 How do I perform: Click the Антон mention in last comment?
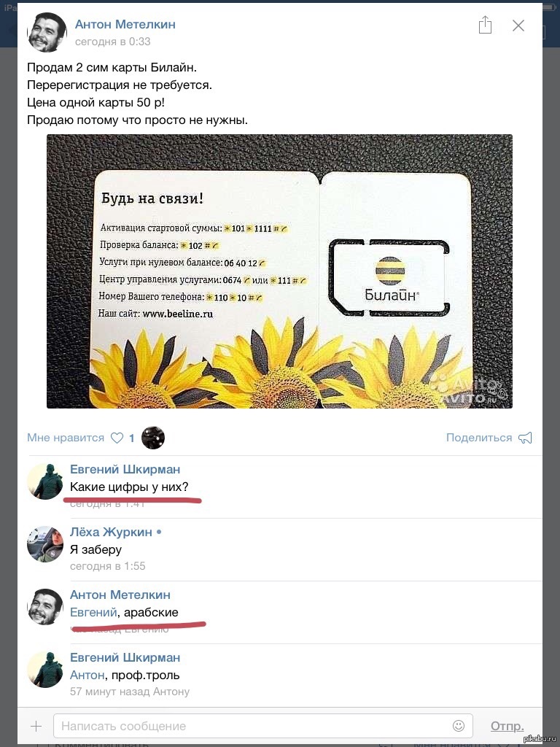[x=87, y=675]
